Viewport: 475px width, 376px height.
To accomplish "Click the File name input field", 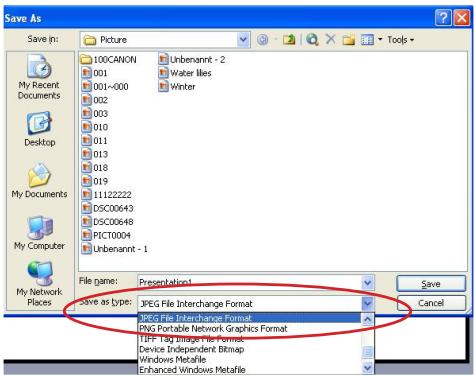I will pyautogui.click(x=249, y=283).
